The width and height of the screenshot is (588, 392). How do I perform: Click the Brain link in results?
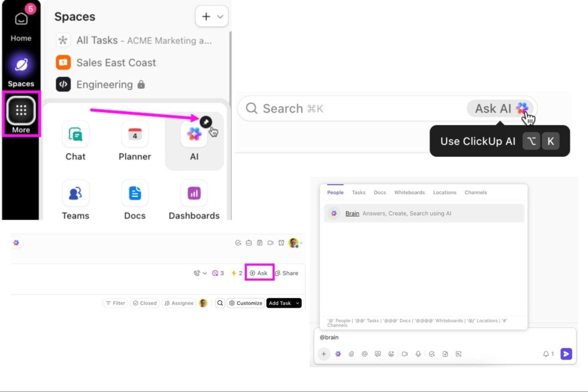click(x=352, y=213)
